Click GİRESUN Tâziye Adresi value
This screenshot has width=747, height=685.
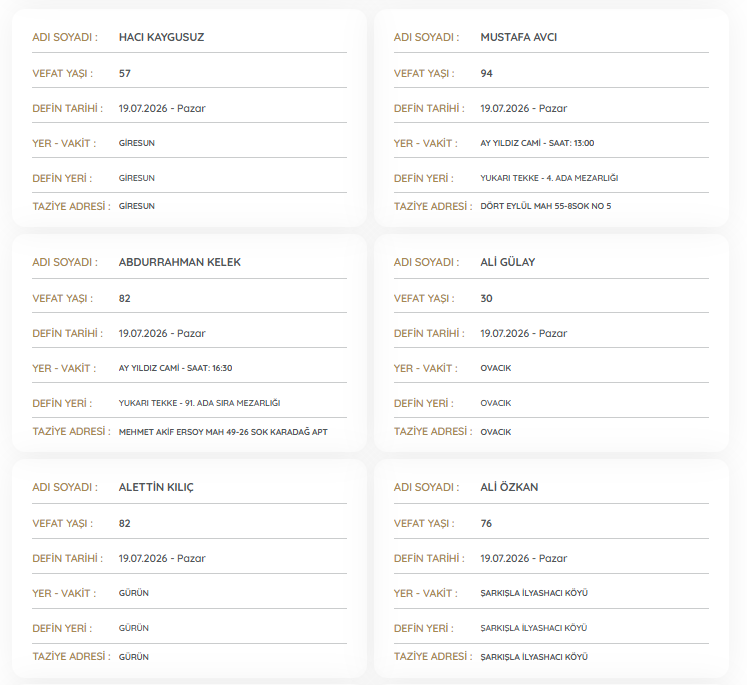[x=136, y=206]
